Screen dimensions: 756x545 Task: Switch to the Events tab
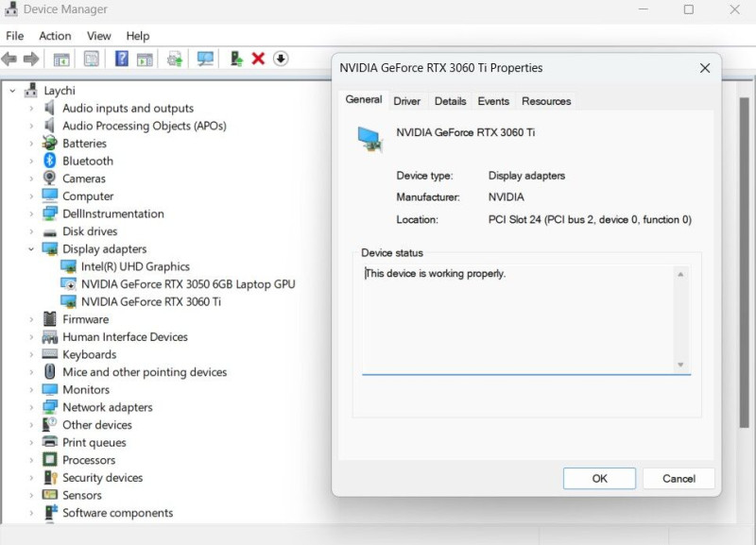tap(493, 101)
